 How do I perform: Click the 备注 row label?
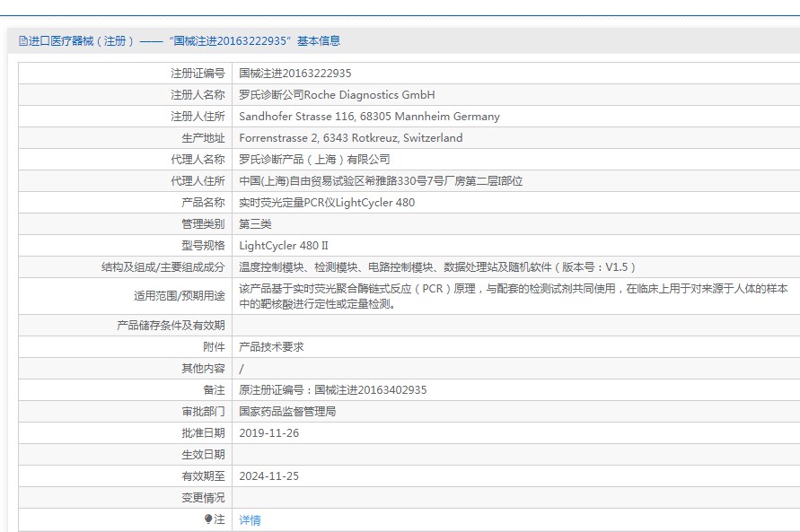(214, 390)
